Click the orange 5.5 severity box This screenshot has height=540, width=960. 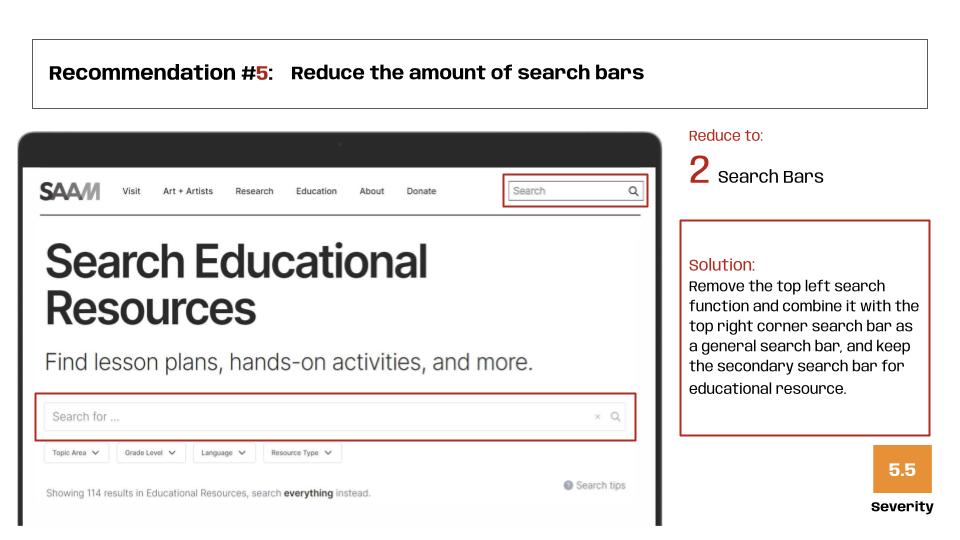click(x=902, y=469)
